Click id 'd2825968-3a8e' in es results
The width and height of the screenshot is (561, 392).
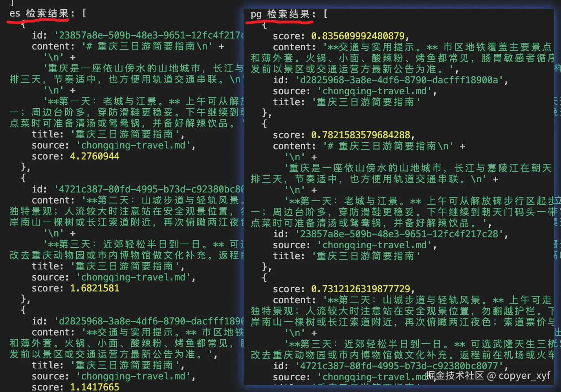pyautogui.click(x=149, y=321)
